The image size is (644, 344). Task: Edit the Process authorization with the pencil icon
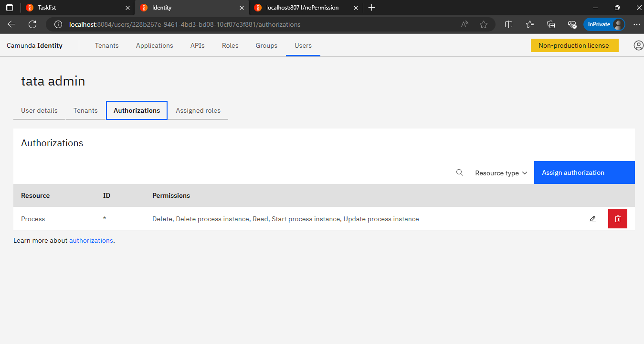pyautogui.click(x=592, y=218)
